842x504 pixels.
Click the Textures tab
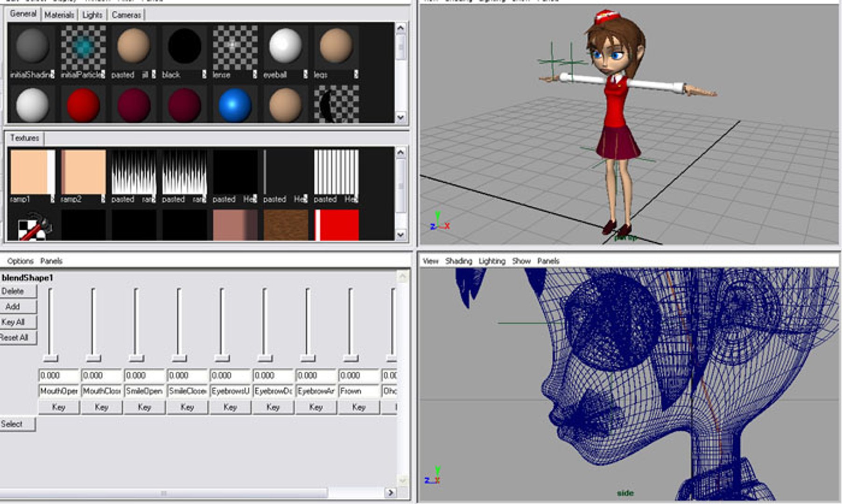coord(25,138)
